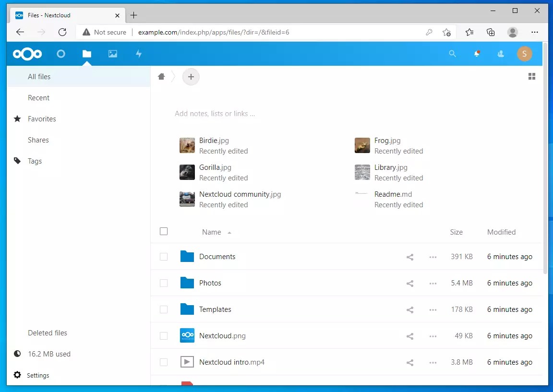
Task: Share the Documents folder
Action: 410,257
